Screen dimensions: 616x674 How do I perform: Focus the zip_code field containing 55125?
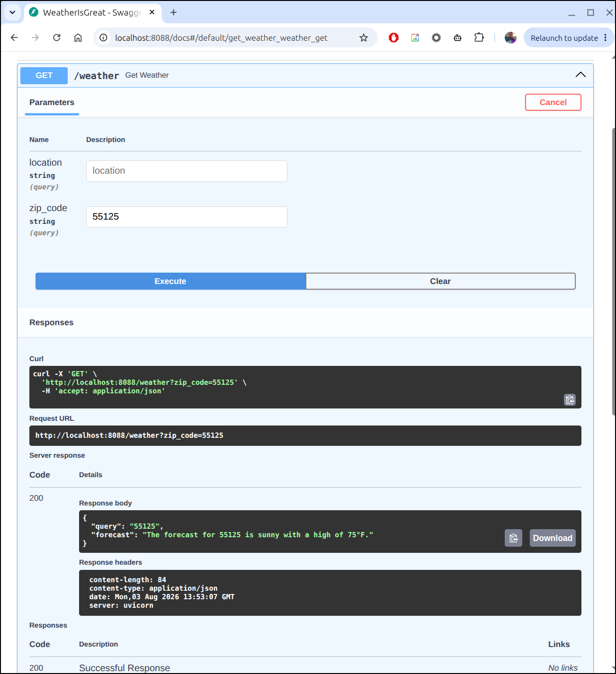pyautogui.click(x=187, y=217)
